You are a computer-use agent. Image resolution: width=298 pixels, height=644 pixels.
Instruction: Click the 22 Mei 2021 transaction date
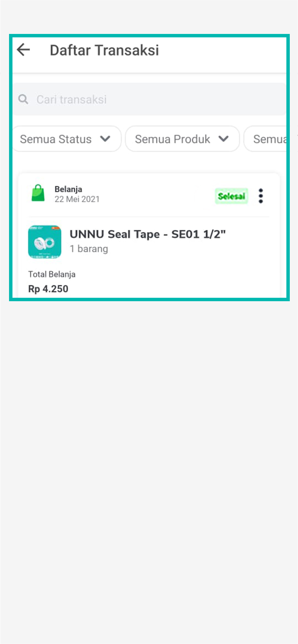point(77,199)
